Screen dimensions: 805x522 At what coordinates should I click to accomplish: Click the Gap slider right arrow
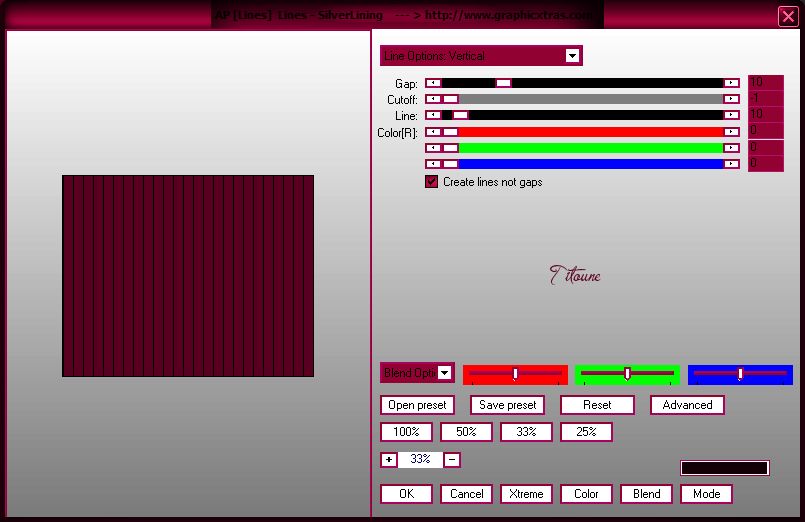732,83
